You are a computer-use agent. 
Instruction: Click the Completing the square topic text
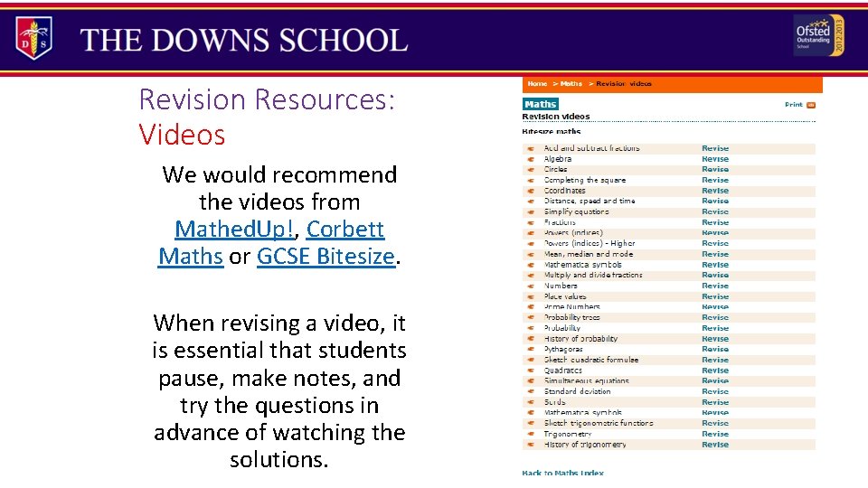coord(585,180)
